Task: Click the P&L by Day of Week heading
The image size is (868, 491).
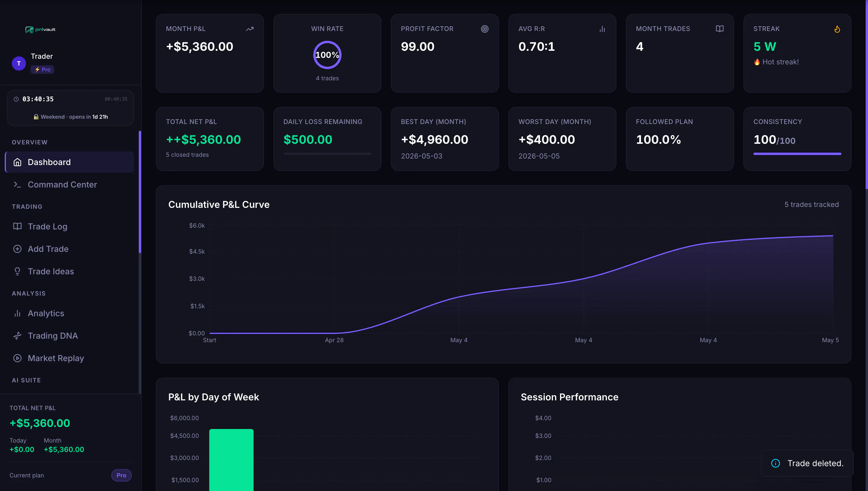Action: tap(213, 397)
